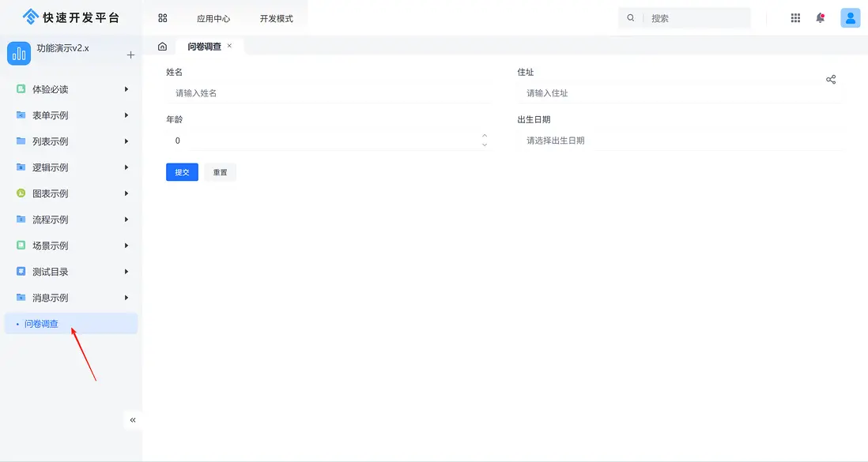
Task: Switch to the 问卷调查 tab
Action: 206,46
